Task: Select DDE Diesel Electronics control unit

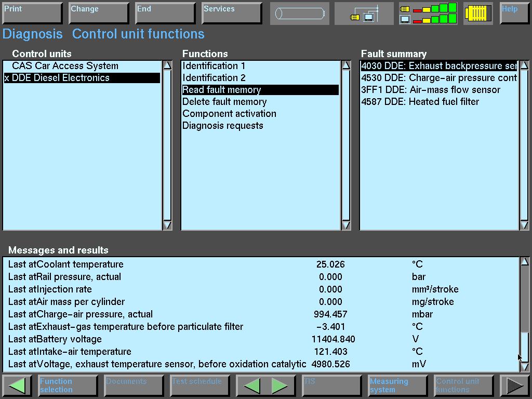Action: coord(61,78)
